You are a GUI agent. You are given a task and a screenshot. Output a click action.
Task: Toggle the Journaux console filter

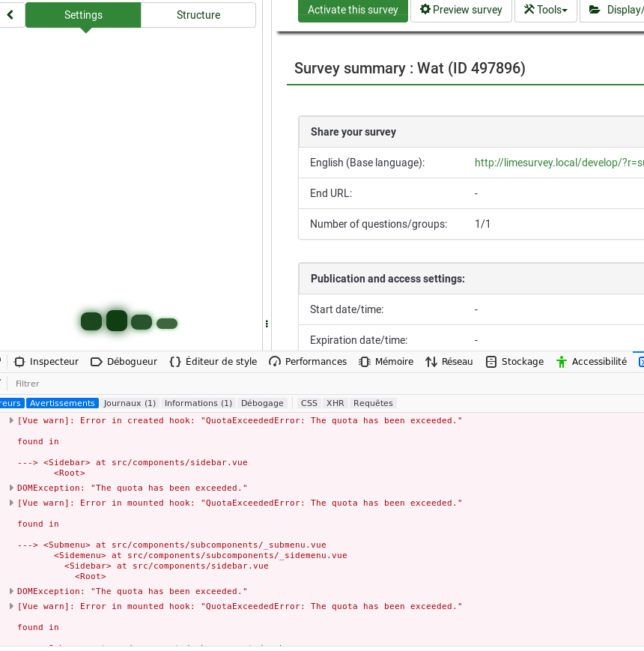click(130, 403)
